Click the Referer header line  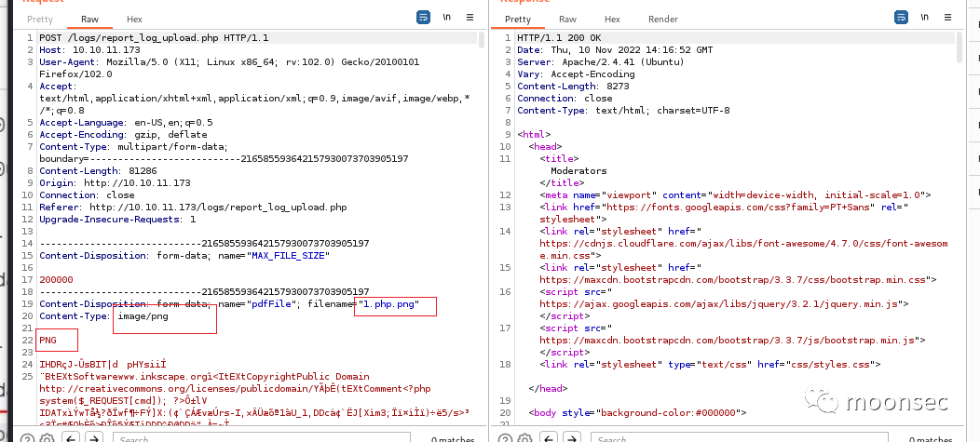tap(193, 208)
